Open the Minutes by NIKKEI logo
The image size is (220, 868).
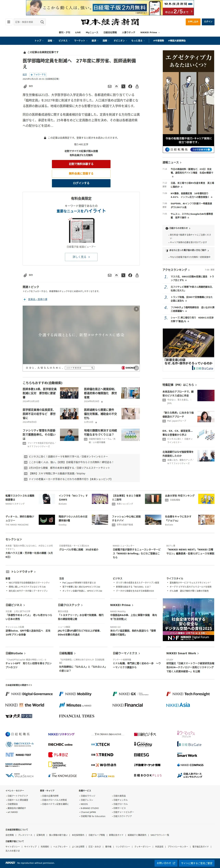[75, 705]
